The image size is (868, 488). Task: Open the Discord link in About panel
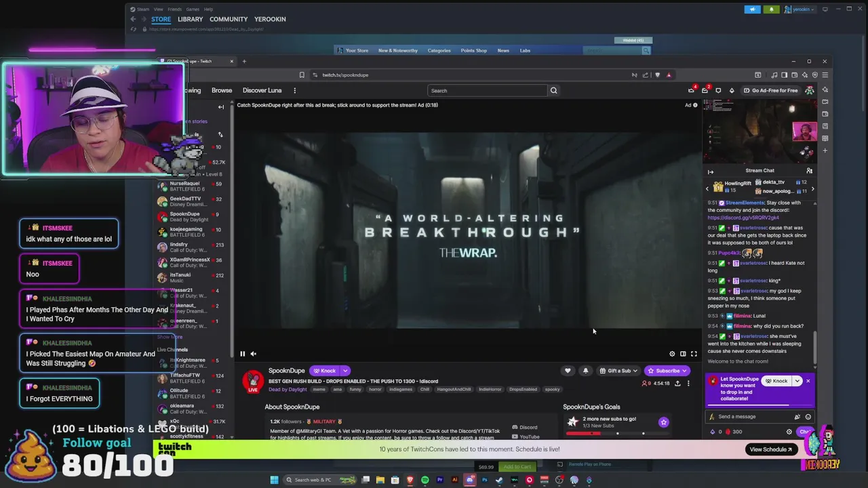coord(524,428)
